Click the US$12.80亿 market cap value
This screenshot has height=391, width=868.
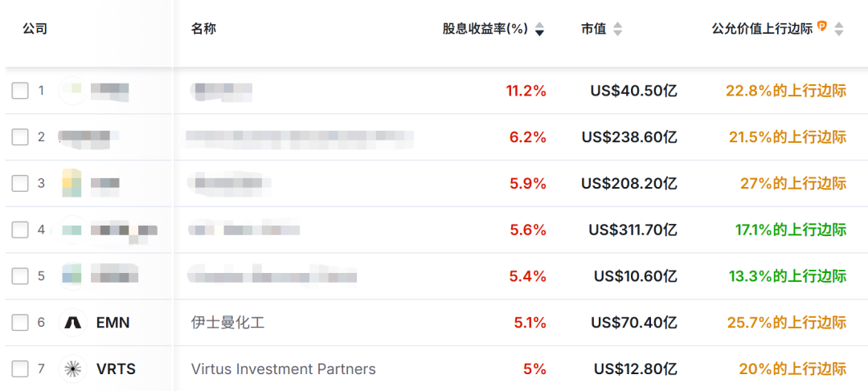click(x=635, y=369)
